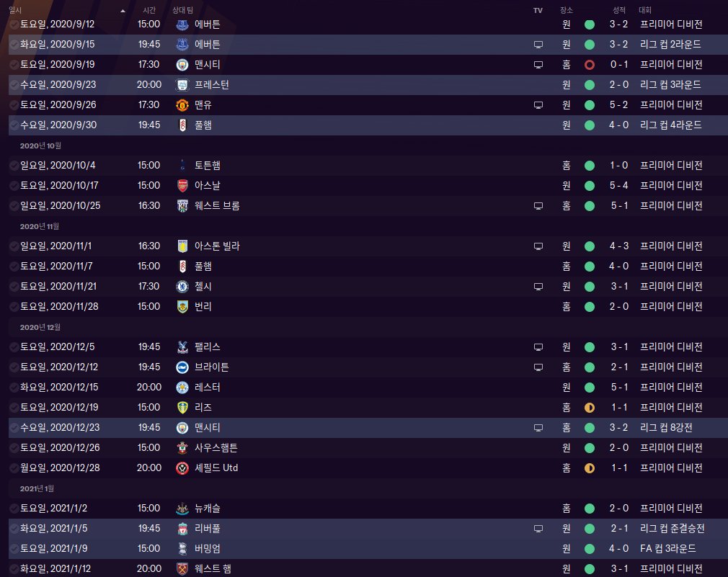Click the Tottenham crest next to 토트넘
Screen dimensions: 728x577
[x=182, y=165]
